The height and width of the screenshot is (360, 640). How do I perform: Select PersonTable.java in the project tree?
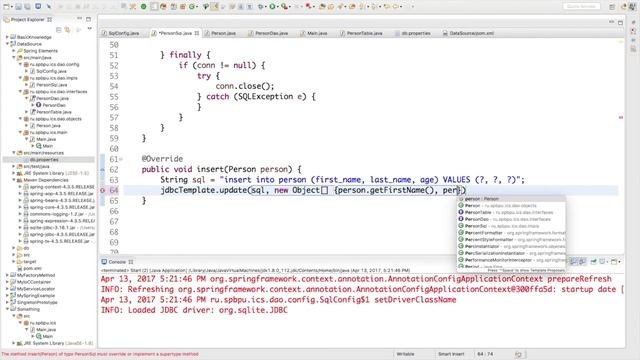click(53, 112)
